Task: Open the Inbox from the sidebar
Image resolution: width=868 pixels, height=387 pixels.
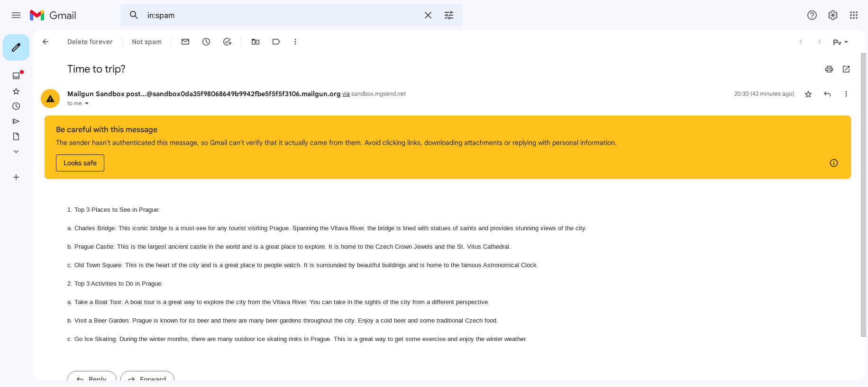Action: pyautogui.click(x=16, y=76)
